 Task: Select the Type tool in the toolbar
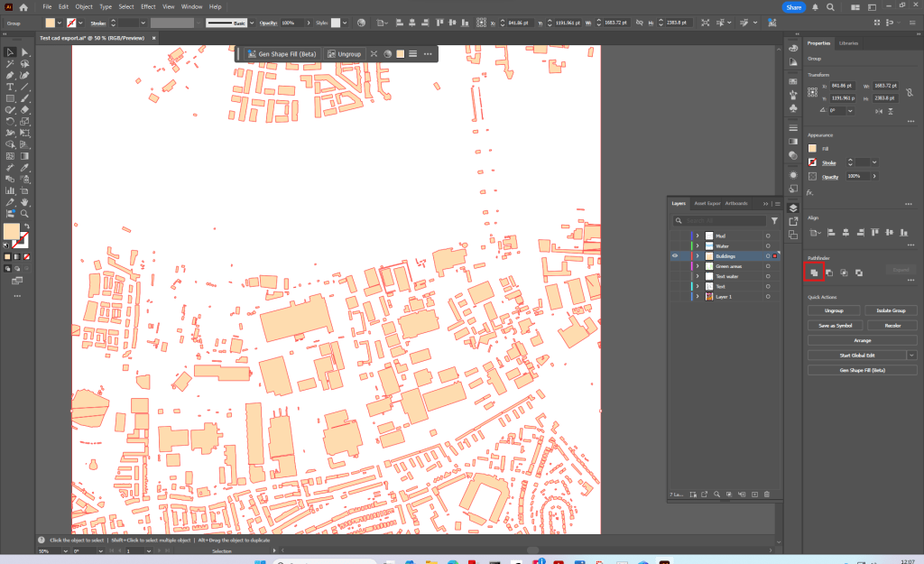[x=10, y=87]
